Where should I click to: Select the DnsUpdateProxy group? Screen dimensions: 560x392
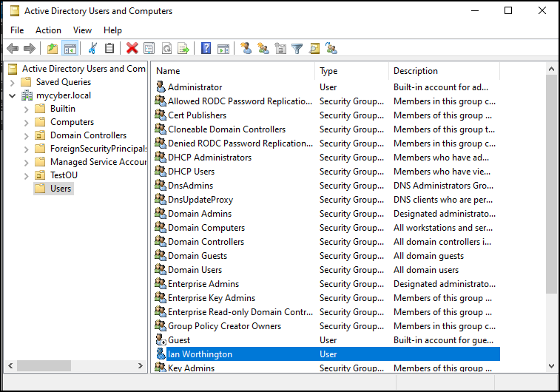tap(200, 200)
